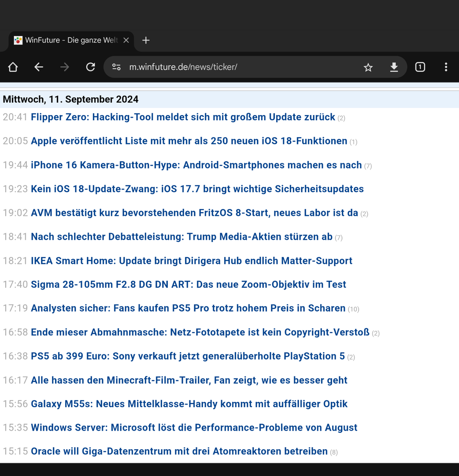Open the Sigma 28-105mm lens test article

188,285
